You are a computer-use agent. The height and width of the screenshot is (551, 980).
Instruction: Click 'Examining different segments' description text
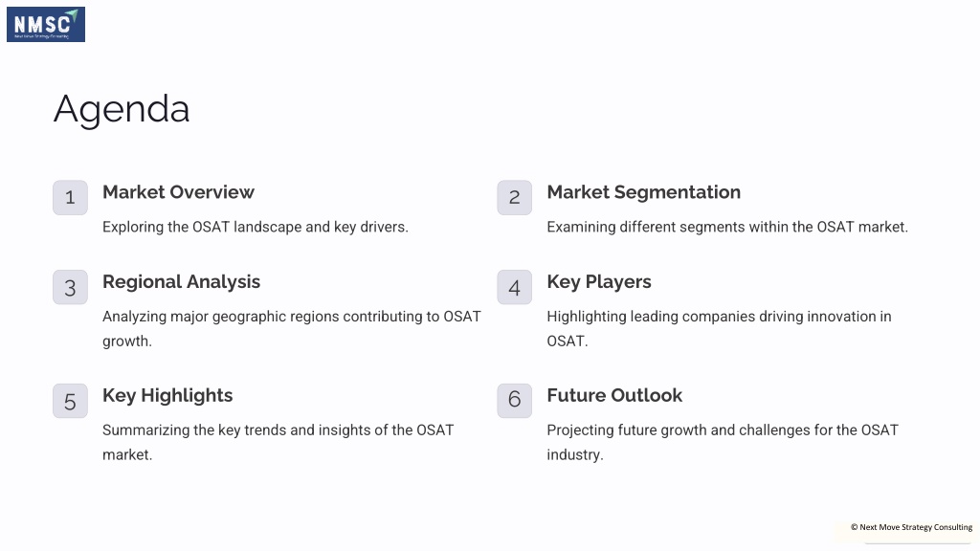click(727, 227)
